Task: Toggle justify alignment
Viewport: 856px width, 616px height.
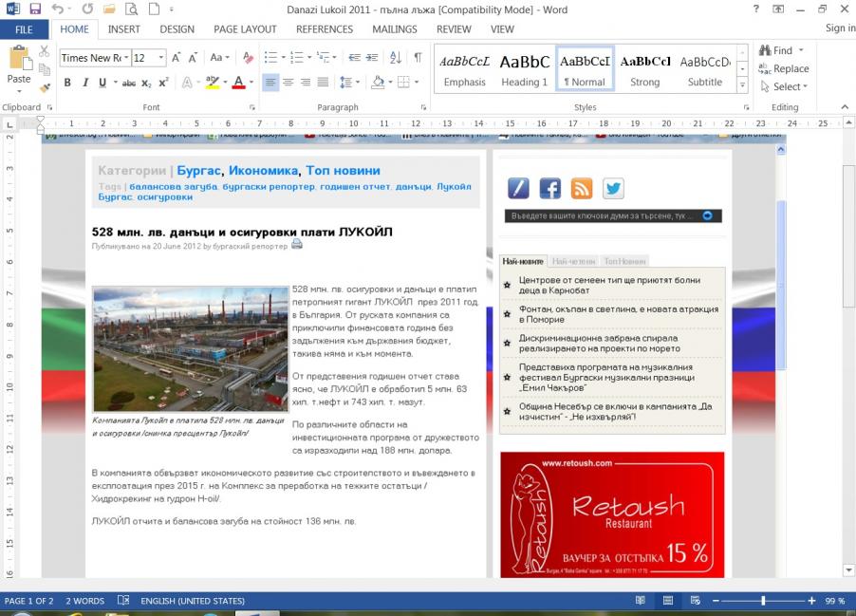Action: 323,83
